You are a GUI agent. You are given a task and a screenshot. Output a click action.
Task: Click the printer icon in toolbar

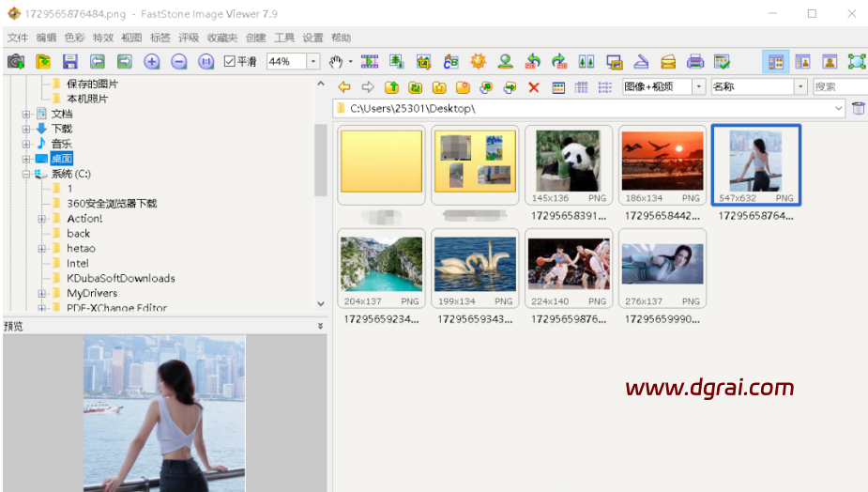pyautogui.click(x=694, y=62)
